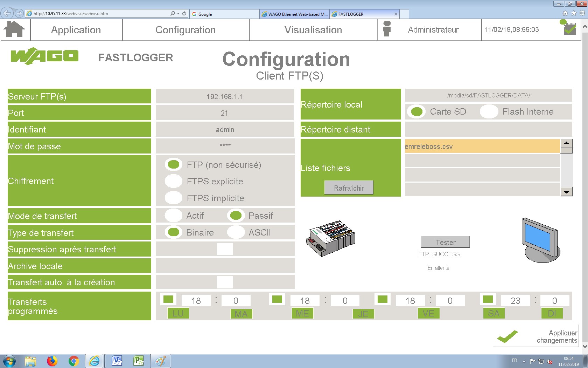Open address bar search dropdown arrow
The height and width of the screenshot is (368, 588).
(x=178, y=14)
